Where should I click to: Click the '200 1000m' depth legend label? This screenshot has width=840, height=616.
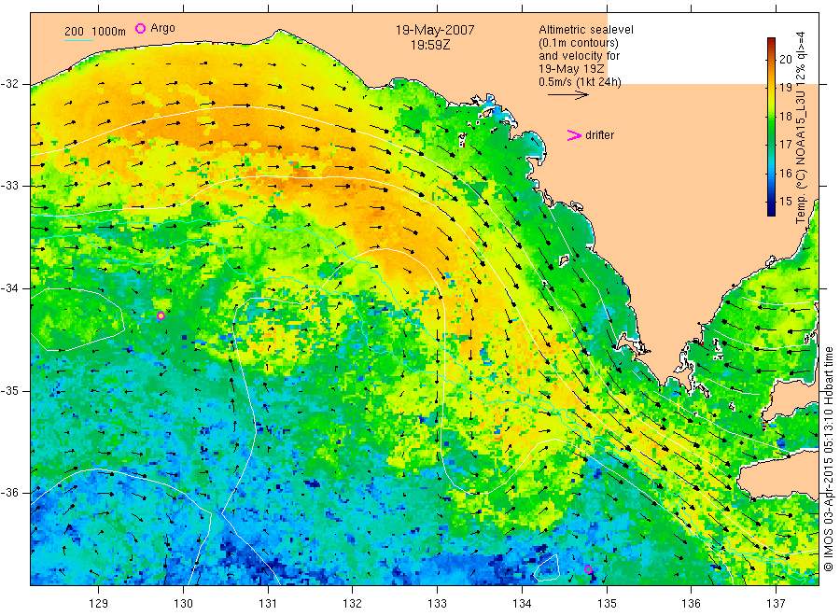click(x=95, y=32)
